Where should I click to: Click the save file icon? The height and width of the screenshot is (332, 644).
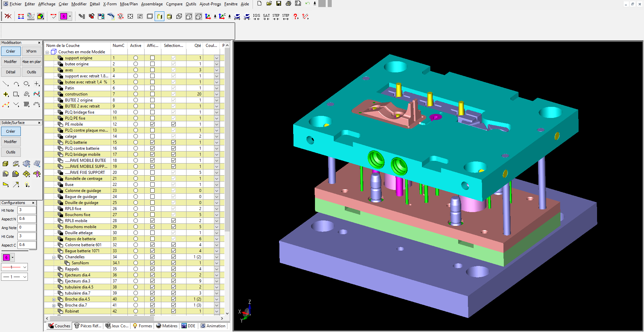point(279,4)
